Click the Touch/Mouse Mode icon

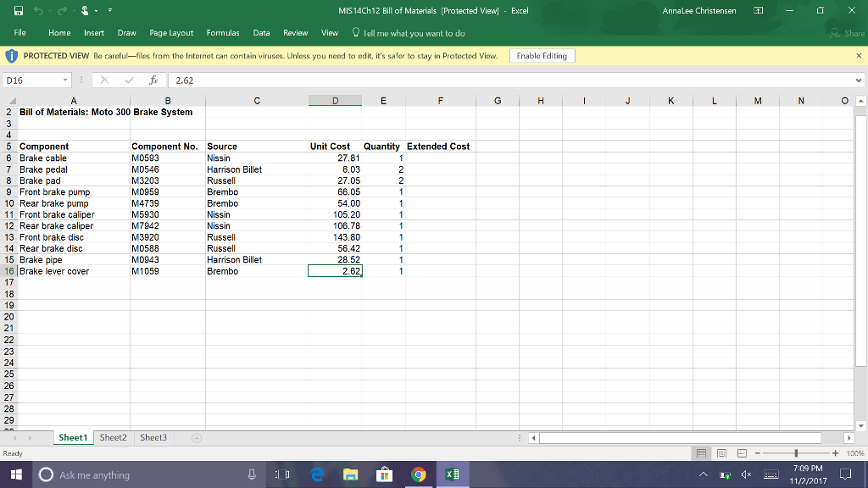coord(84,11)
